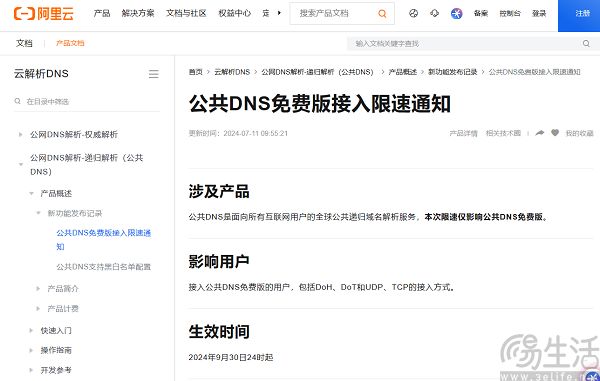Click the heart favorite icon
Viewport: 600px width, 381px height.
pyautogui.click(x=555, y=133)
